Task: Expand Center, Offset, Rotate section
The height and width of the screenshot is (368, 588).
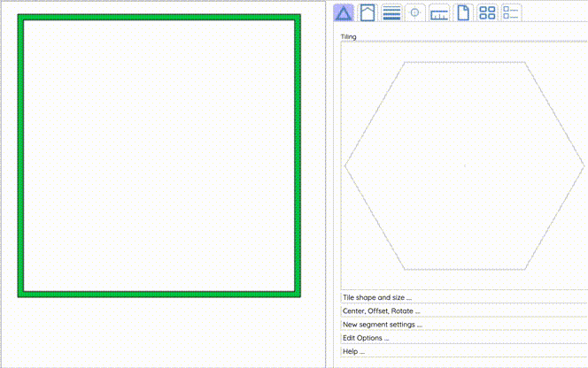Action: tap(382, 310)
